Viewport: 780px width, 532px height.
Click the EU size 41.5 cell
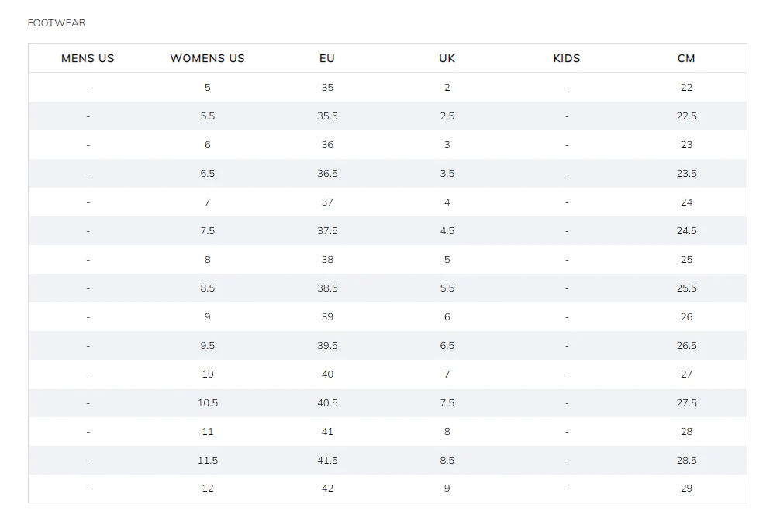[327, 460]
